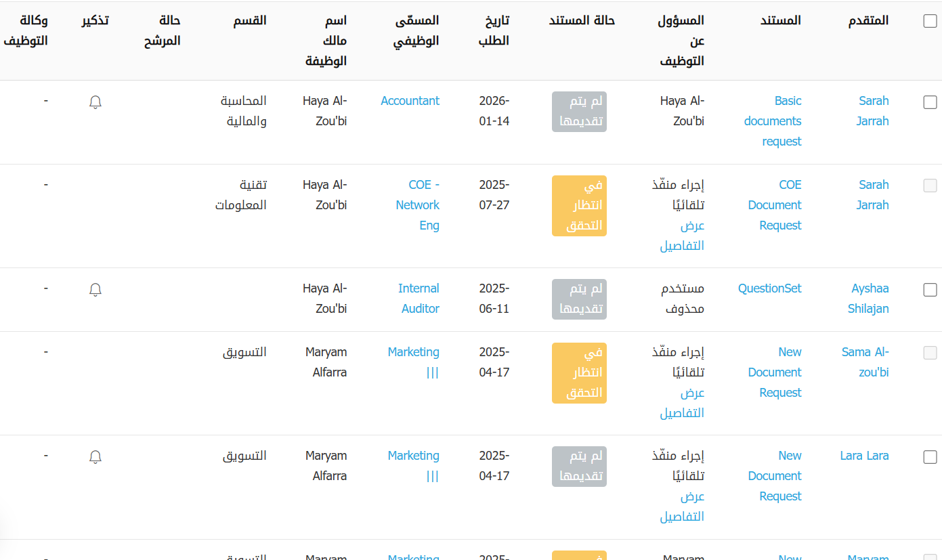Screen dimensions: 942x560
Task: Open the COE - Network Eng job
Action: (x=418, y=205)
